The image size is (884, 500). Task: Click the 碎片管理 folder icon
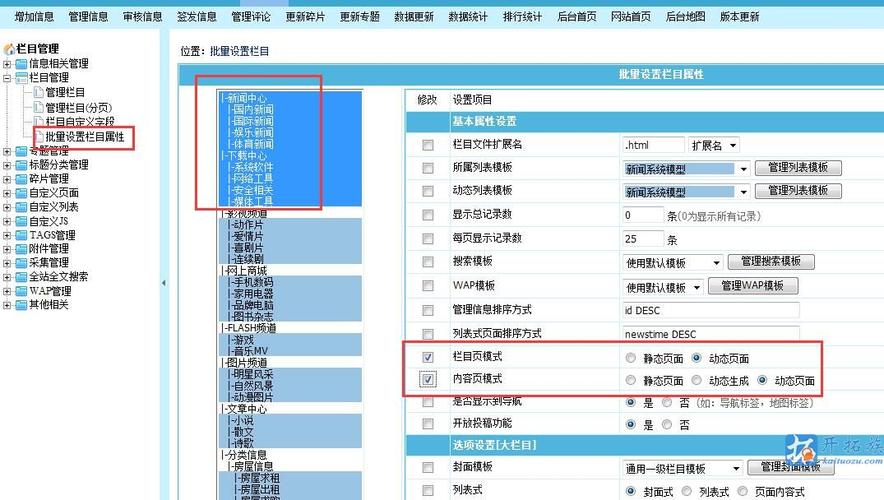click(21, 179)
